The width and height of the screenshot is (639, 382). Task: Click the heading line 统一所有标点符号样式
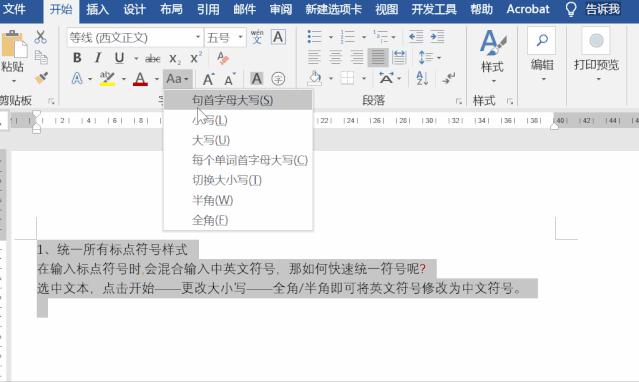point(122,250)
